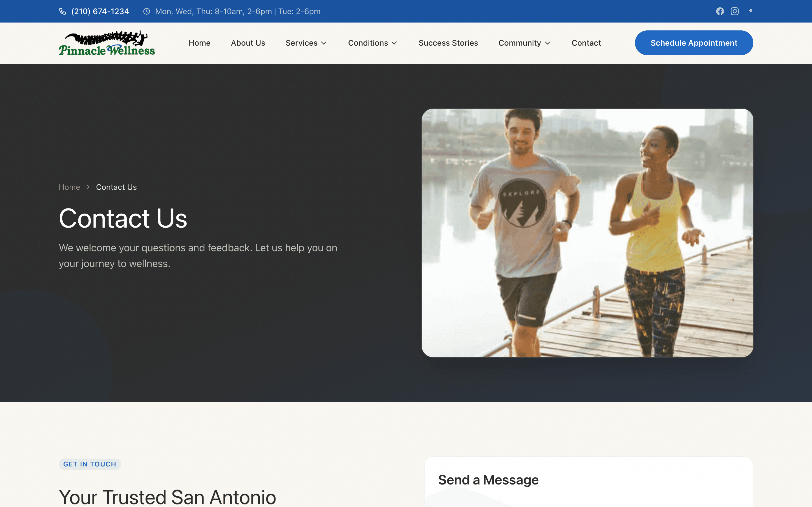Open the Facebook social icon

coord(720,11)
